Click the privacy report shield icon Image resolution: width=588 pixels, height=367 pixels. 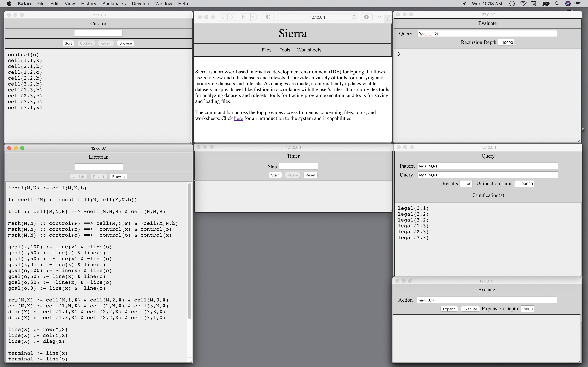pyautogui.click(x=268, y=17)
